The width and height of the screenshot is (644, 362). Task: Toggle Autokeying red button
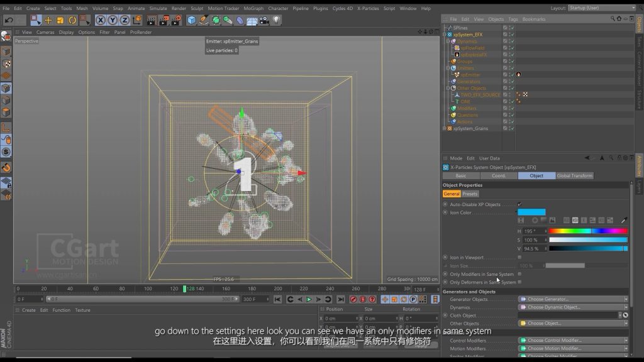363,299
